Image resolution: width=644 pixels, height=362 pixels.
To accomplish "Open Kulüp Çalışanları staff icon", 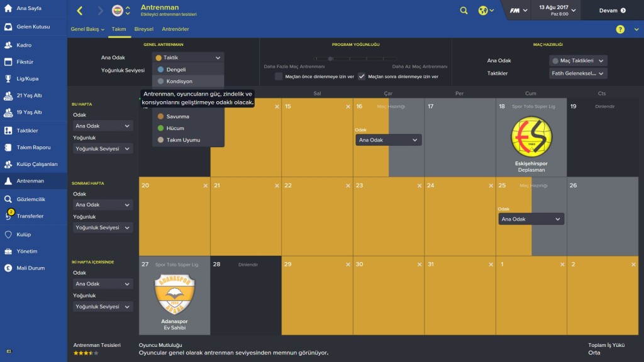I will [8, 164].
